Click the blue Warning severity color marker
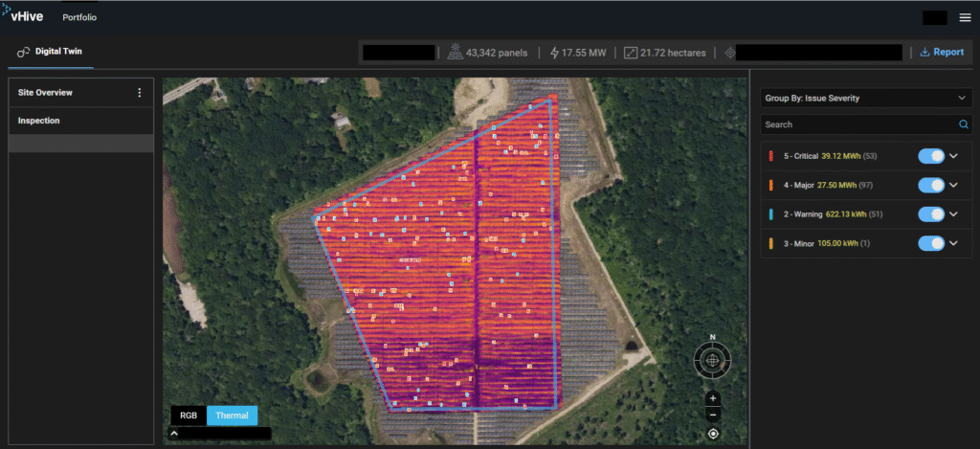The width and height of the screenshot is (980, 449). click(x=771, y=214)
